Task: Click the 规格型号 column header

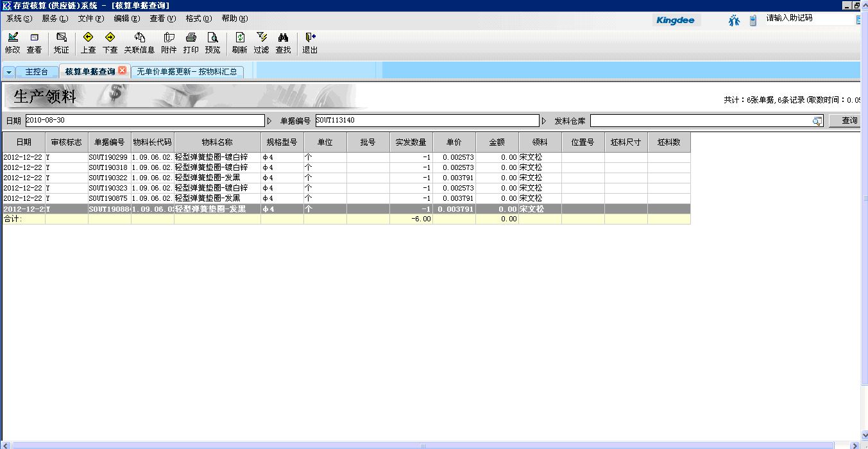Action: 282,142
